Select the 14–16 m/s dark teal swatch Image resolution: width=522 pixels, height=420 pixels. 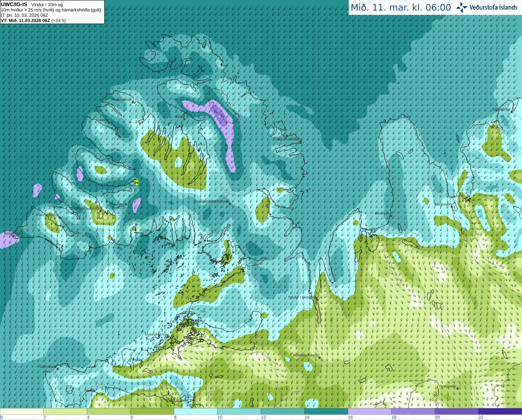click(326, 411)
